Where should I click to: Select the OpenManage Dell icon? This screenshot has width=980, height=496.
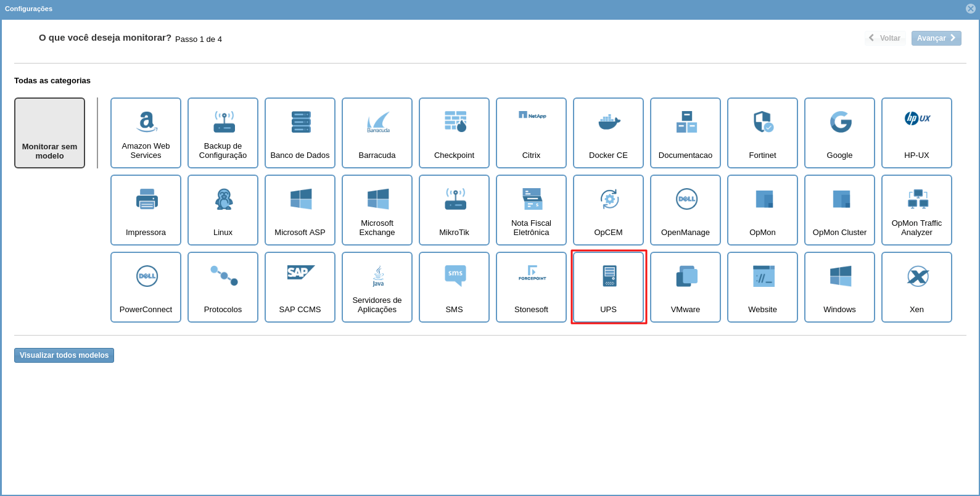686,199
